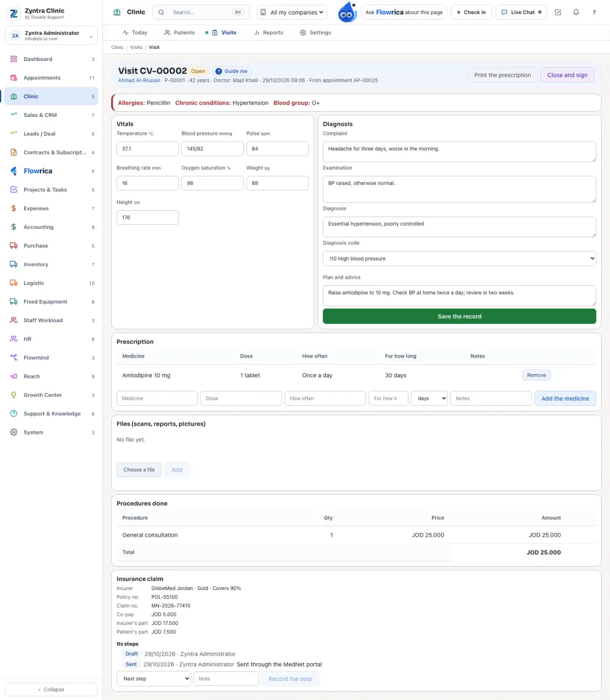Click the System gear icon in sidebar
Image resolution: width=610 pixels, height=700 pixels.
(x=14, y=432)
